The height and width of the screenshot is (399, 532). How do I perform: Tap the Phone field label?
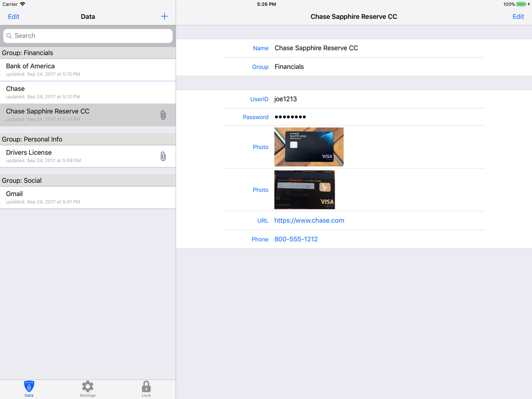point(260,239)
